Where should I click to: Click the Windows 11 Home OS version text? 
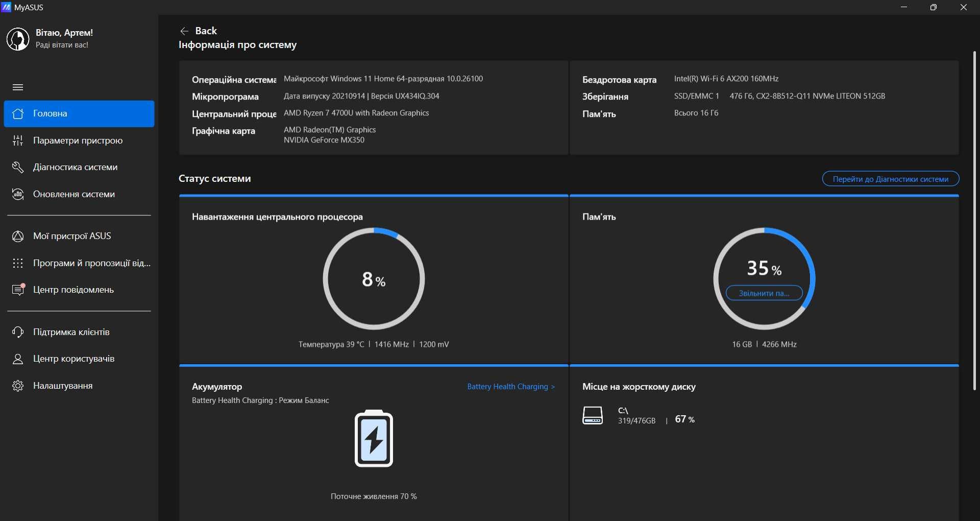(x=383, y=79)
